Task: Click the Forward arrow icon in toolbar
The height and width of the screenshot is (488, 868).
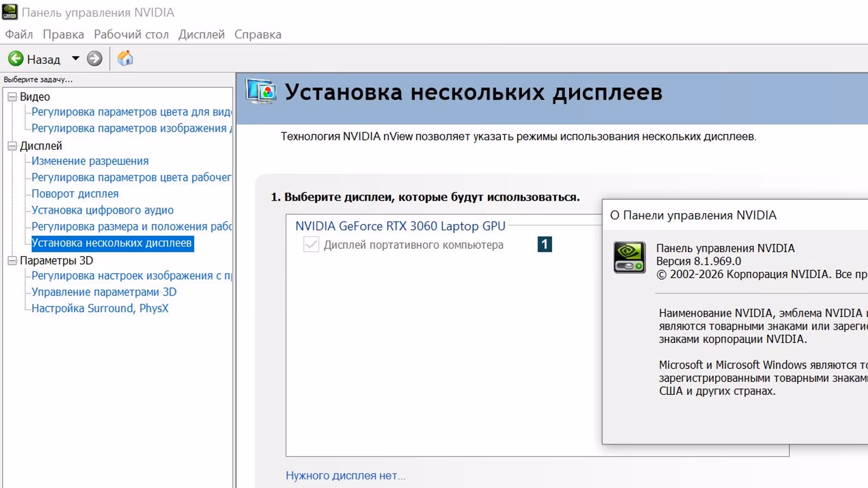Action: pos(94,59)
